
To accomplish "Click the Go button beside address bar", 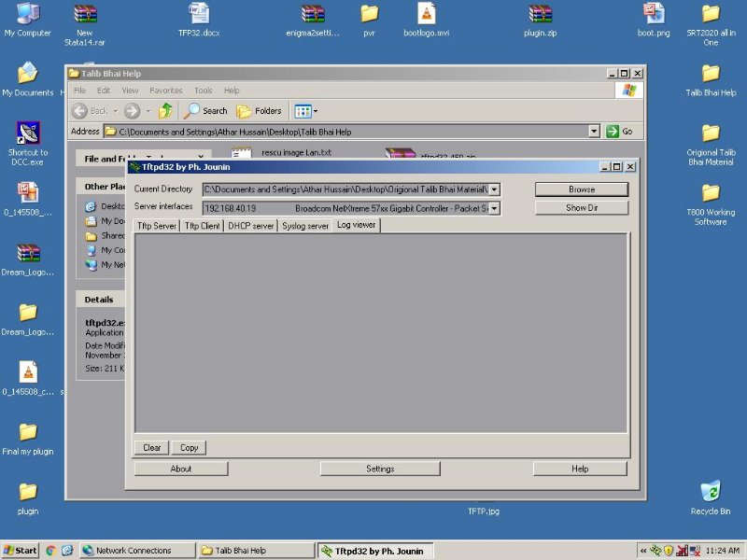I will (x=619, y=132).
